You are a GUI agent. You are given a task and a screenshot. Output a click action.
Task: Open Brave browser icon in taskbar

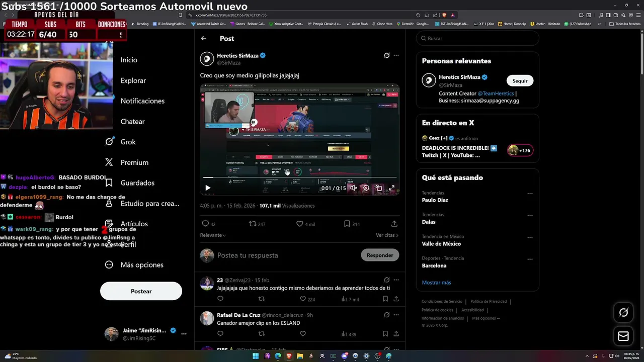tap(289, 356)
